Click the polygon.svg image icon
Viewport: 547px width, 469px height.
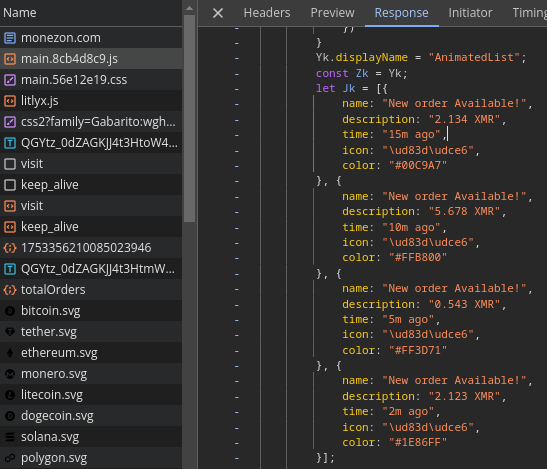10,457
